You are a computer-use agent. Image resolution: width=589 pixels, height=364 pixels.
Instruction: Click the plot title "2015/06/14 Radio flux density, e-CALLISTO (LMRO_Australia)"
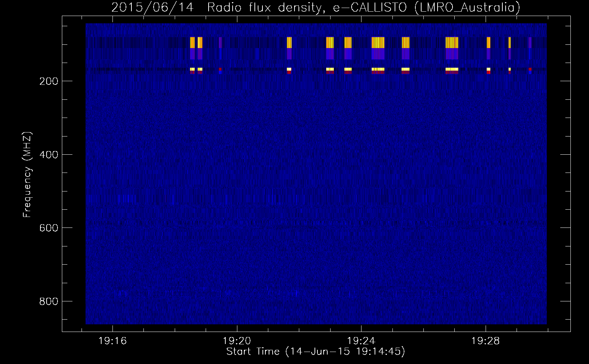(x=316, y=7)
